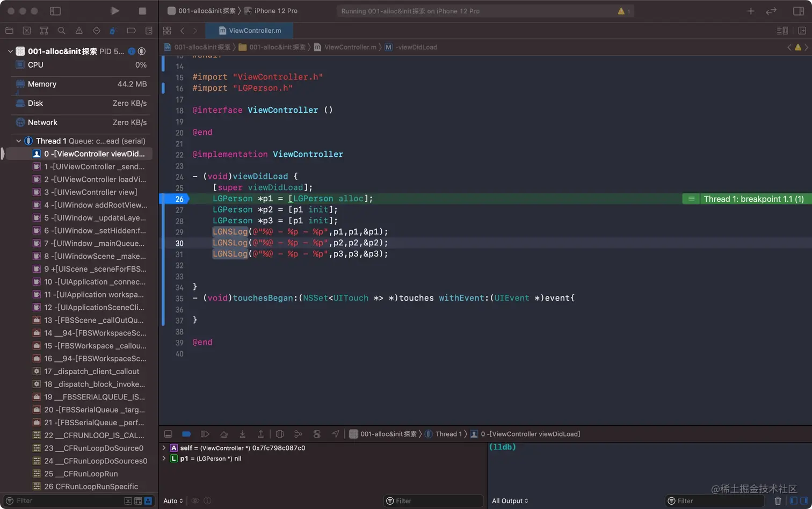
Task: Open the Issue navigator triangle icon
Action: click(x=79, y=31)
